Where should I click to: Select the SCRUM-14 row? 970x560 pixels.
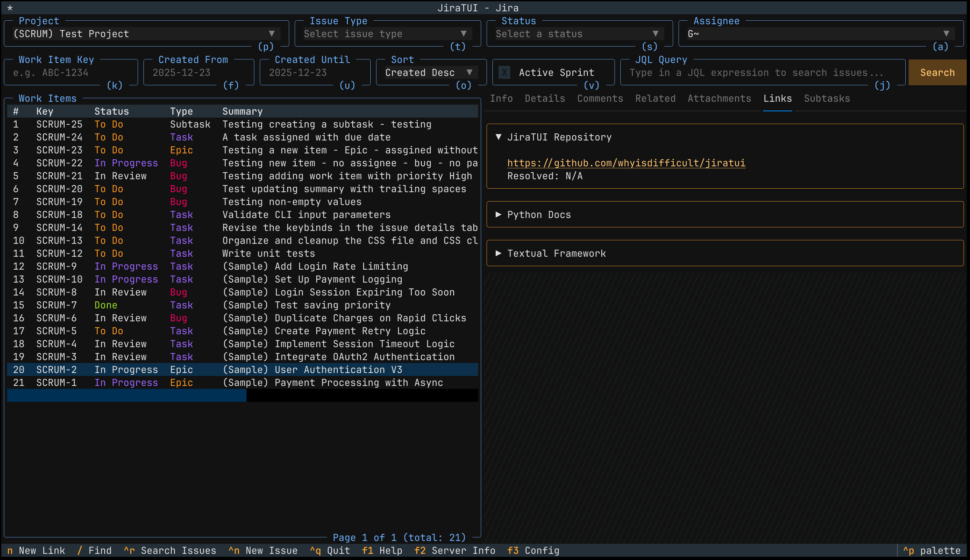point(242,228)
